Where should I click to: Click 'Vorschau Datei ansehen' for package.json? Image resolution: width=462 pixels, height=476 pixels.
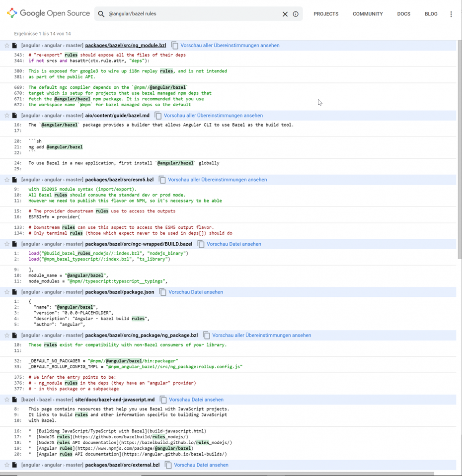196,292
